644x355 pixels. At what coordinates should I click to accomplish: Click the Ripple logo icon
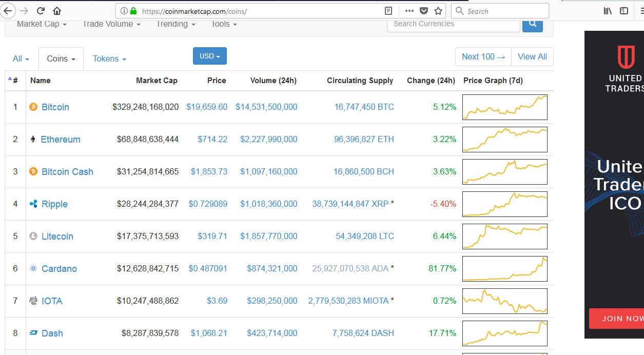click(33, 204)
